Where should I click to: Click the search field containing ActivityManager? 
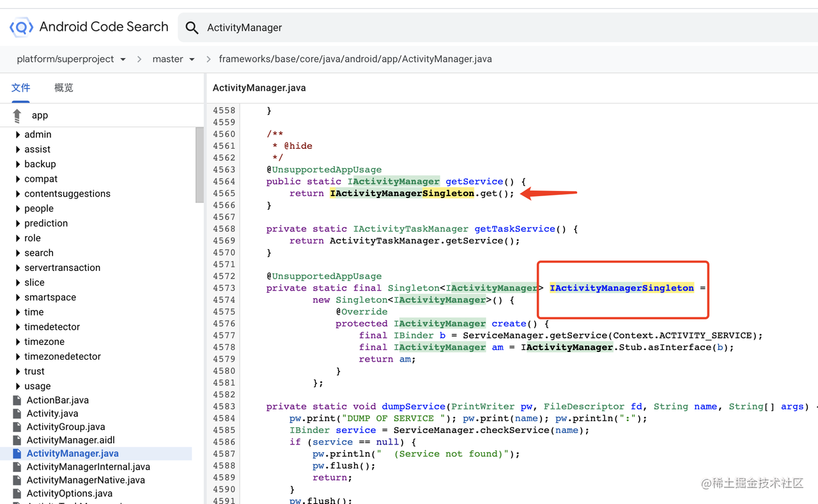tap(498, 27)
